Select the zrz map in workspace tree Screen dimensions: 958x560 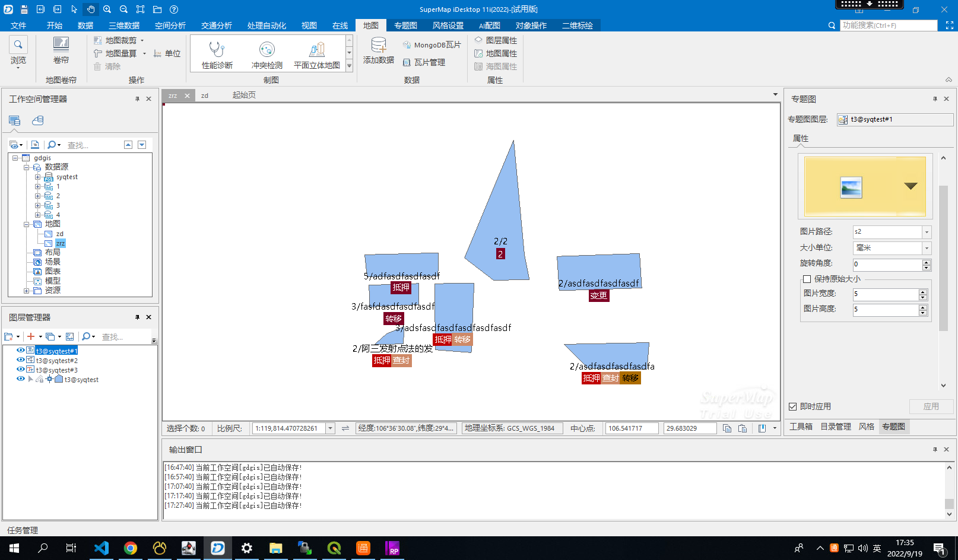coord(60,243)
